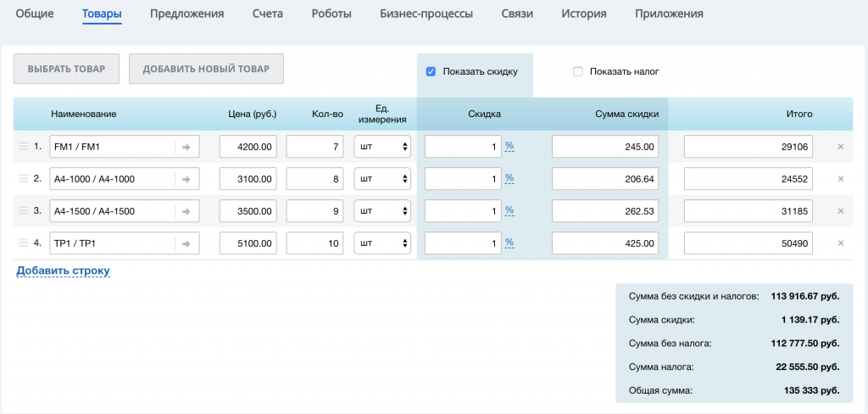Toggle discount type % in the A4-1000 row
This screenshot has height=414, width=868.
tap(509, 178)
